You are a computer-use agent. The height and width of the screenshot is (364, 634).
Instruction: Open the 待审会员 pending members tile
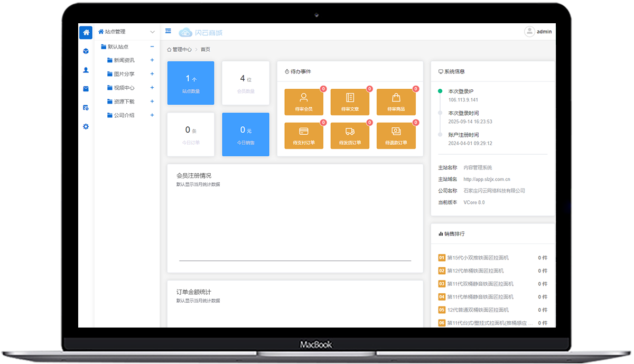pos(304,102)
